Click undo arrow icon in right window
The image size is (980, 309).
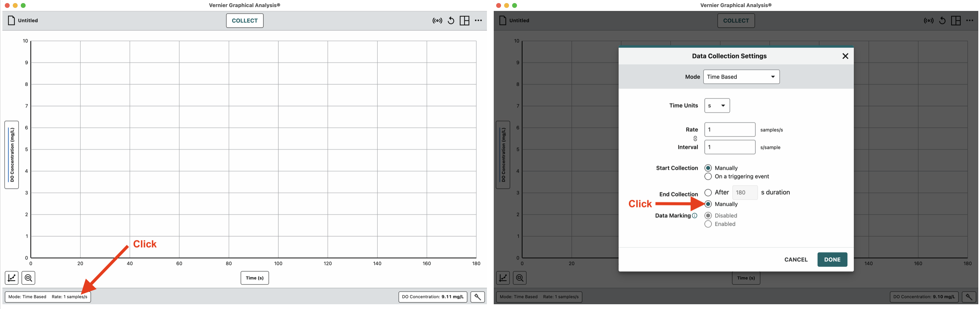[942, 20]
